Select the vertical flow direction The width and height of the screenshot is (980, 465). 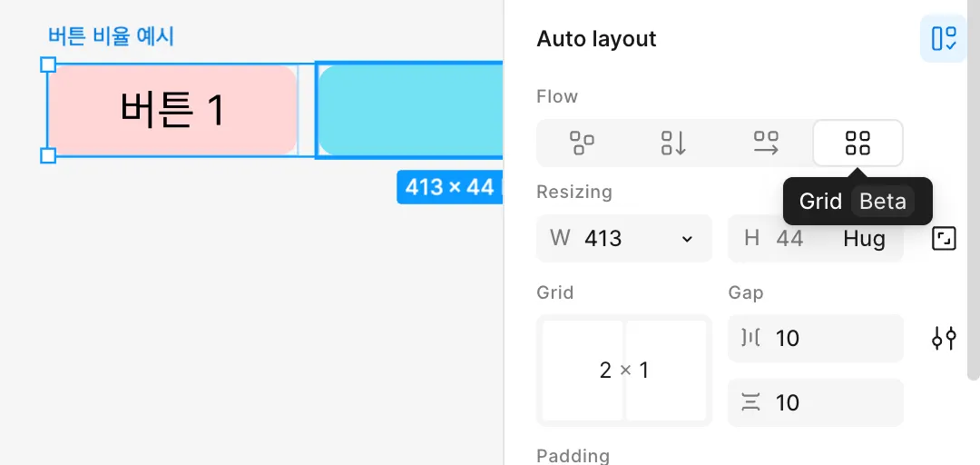(x=673, y=143)
